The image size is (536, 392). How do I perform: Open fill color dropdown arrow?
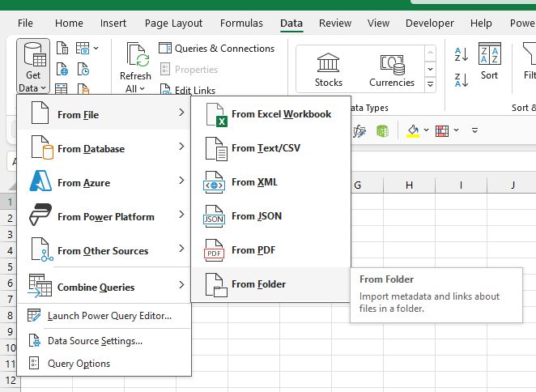pos(426,130)
